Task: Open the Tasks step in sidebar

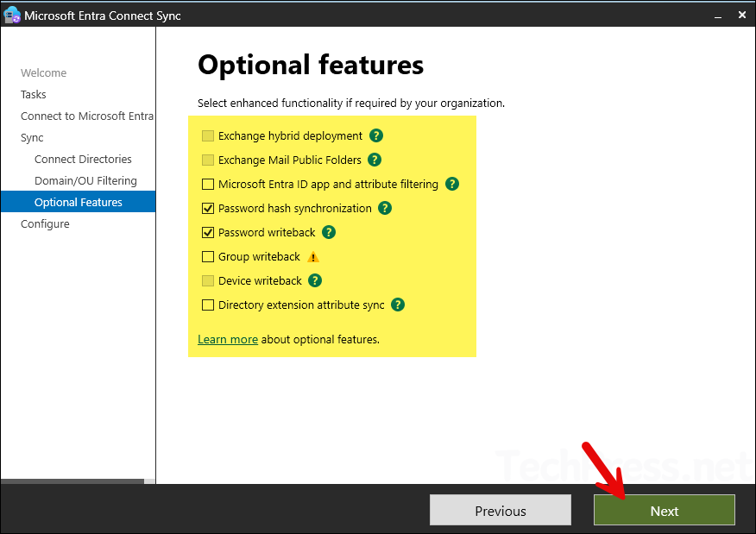Action: tap(34, 94)
